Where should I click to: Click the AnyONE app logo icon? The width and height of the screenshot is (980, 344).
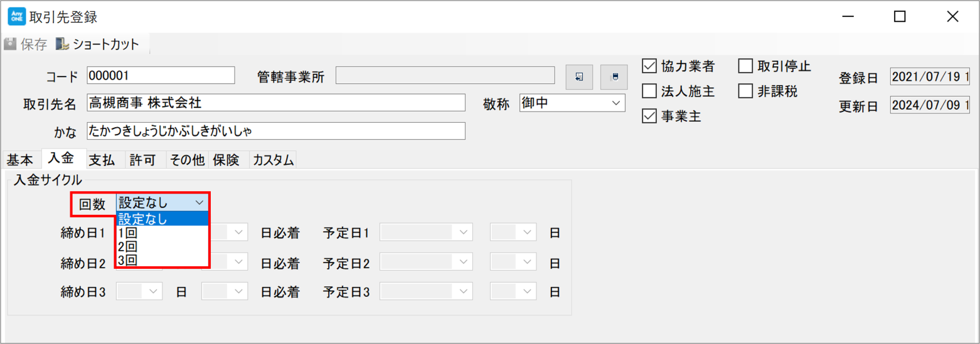click(x=16, y=16)
